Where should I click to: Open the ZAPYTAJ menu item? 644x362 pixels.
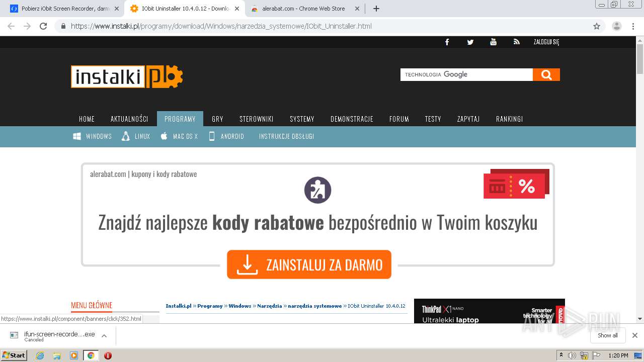pos(468,119)
